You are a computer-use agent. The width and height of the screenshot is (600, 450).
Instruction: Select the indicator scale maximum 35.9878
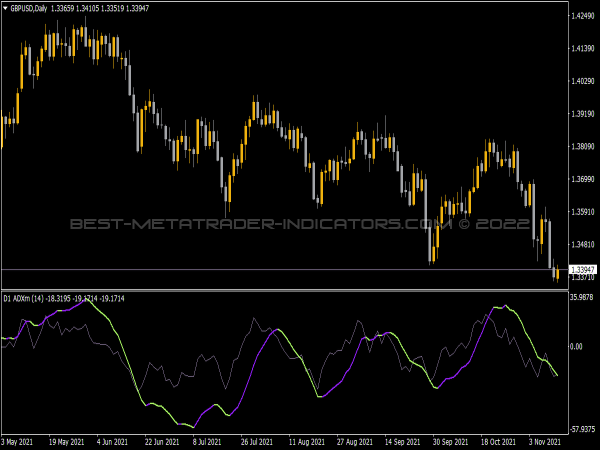click(582, 297)
